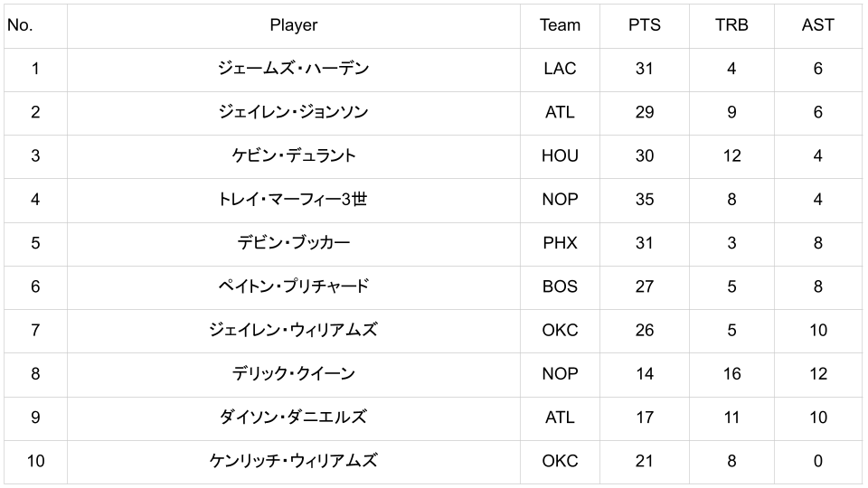Click the デビン・ブッカー name cell
868x488 pixels.
pyautogui.click(x=293, y=243)
